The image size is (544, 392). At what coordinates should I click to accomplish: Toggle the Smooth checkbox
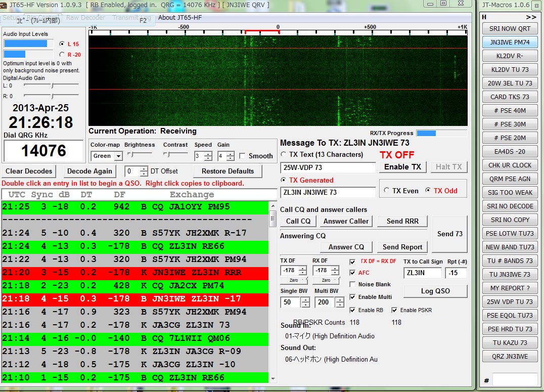243,156
